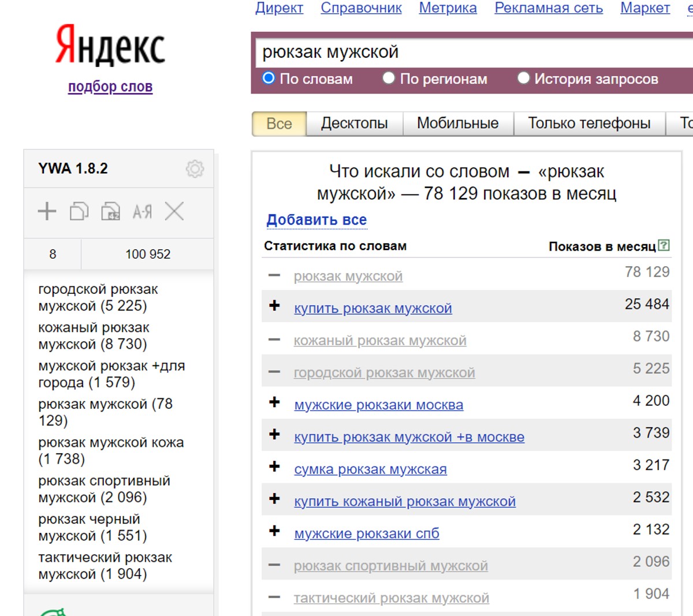Open the 'рюкзак спортивный мужской' query link

click(x=391, y=566)
